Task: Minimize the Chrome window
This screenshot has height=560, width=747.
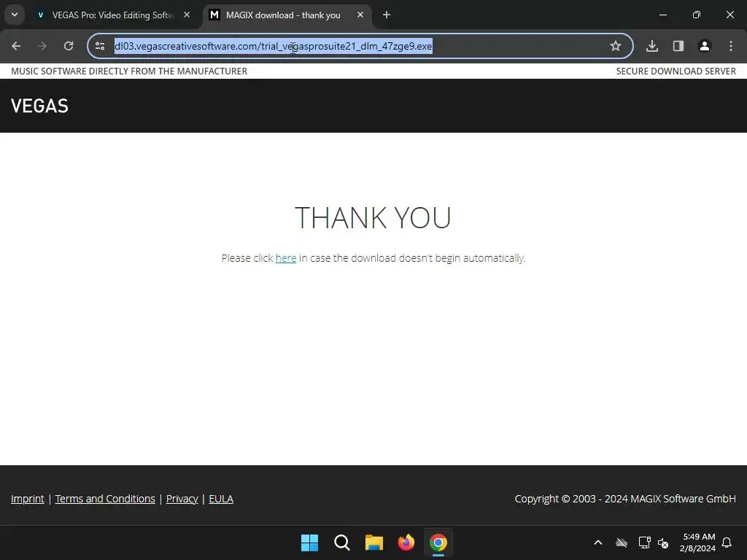Action: pos(662,15)
